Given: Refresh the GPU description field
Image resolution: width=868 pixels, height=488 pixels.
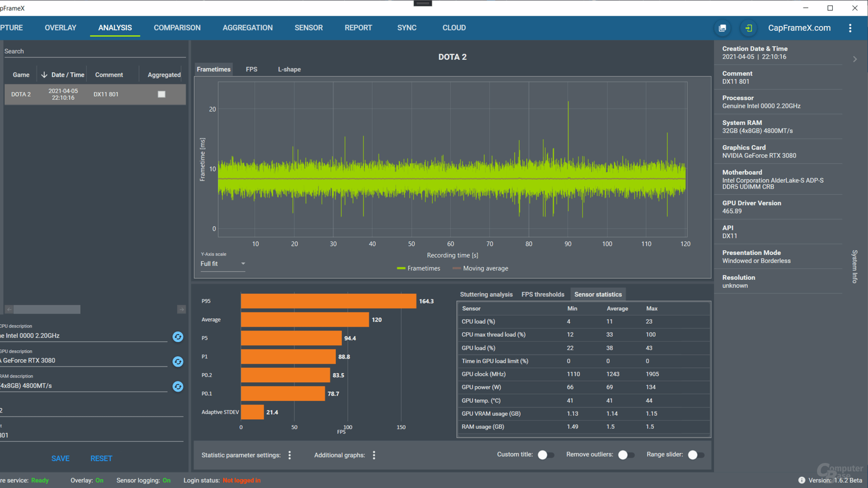Looking at the screenshot, I should click(178, 362).
